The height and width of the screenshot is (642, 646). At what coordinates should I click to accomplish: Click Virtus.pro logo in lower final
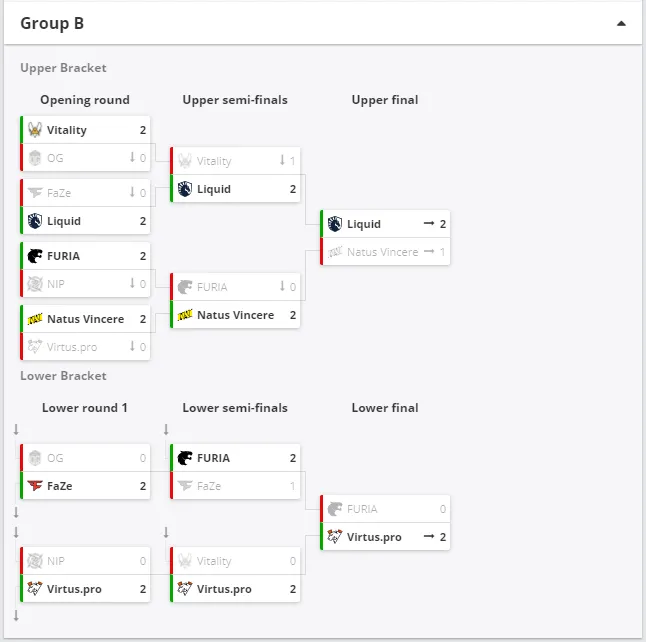click(335, 537)
